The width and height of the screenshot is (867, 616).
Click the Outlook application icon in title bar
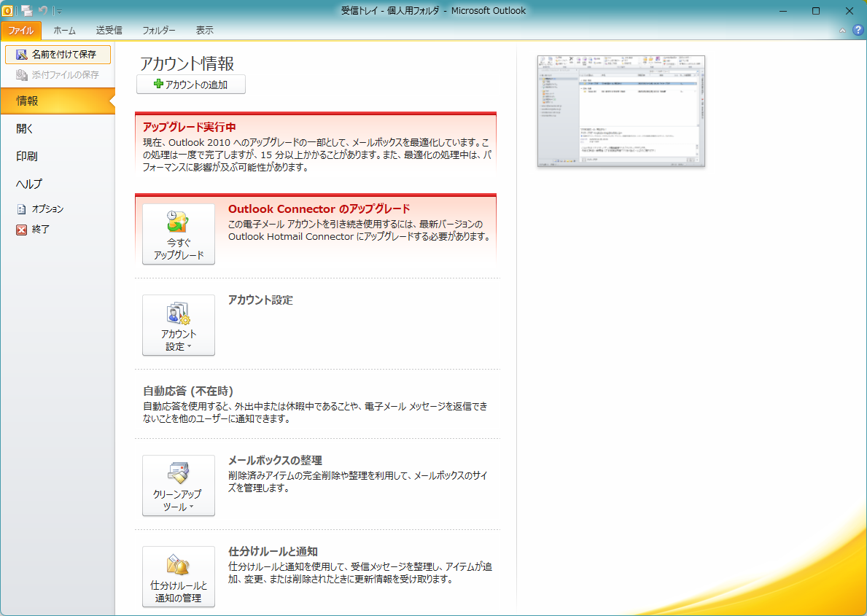(x=7, y=10)
